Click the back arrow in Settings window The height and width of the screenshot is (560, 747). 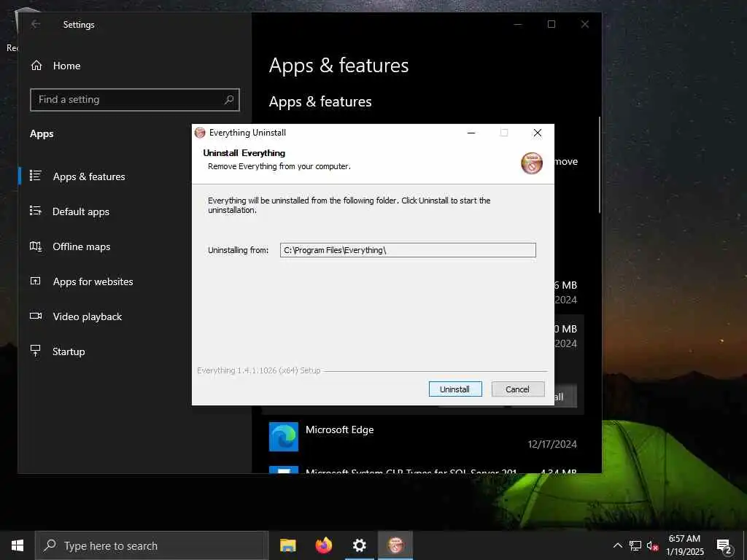tap(36, 24)
